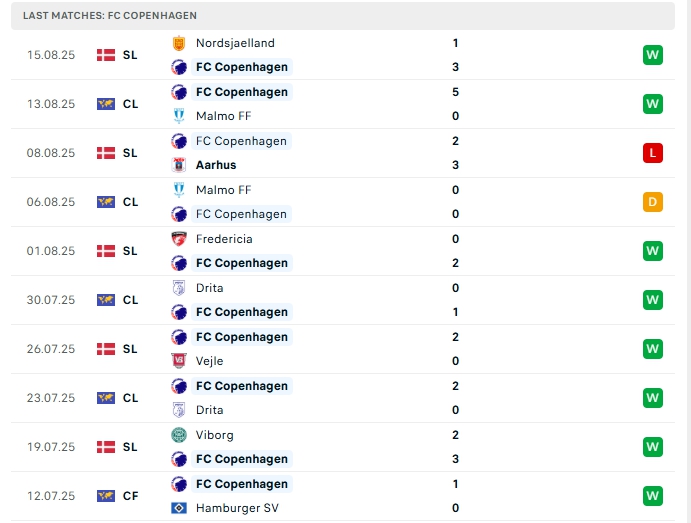Click the Aarhus team crest icon
This screenshot has height=523, width=691.
[180, 165]
